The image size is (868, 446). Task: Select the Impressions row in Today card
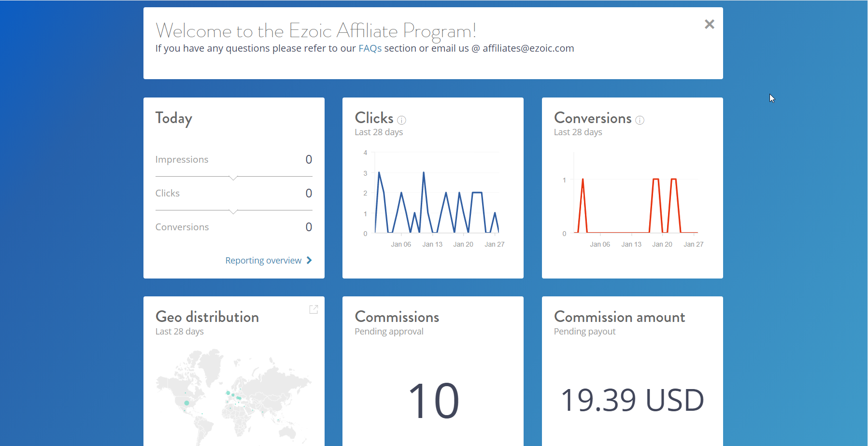(234, 160)
